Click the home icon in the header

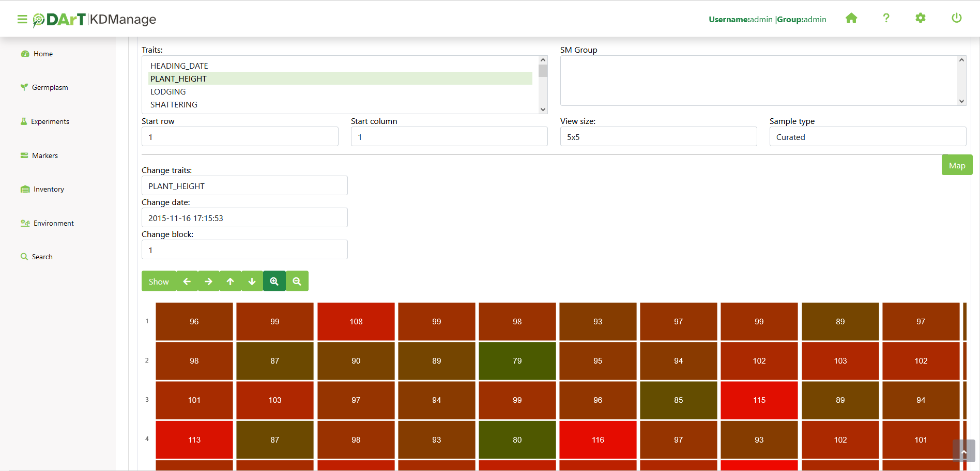click(851, 19)
